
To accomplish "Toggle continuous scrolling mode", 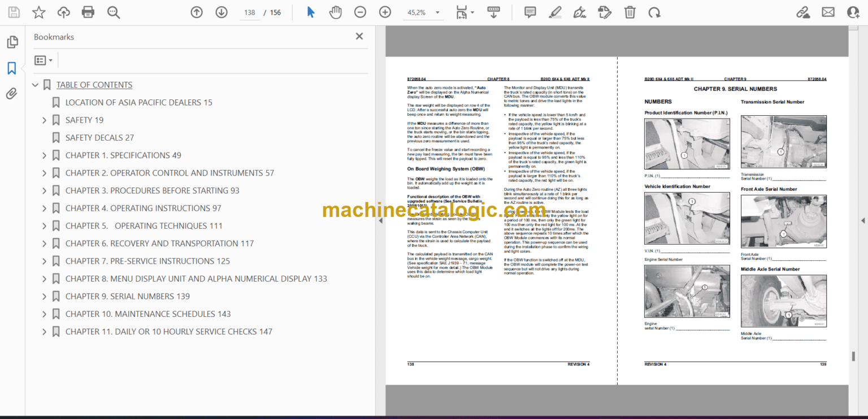I will click(x=493, y=11).
